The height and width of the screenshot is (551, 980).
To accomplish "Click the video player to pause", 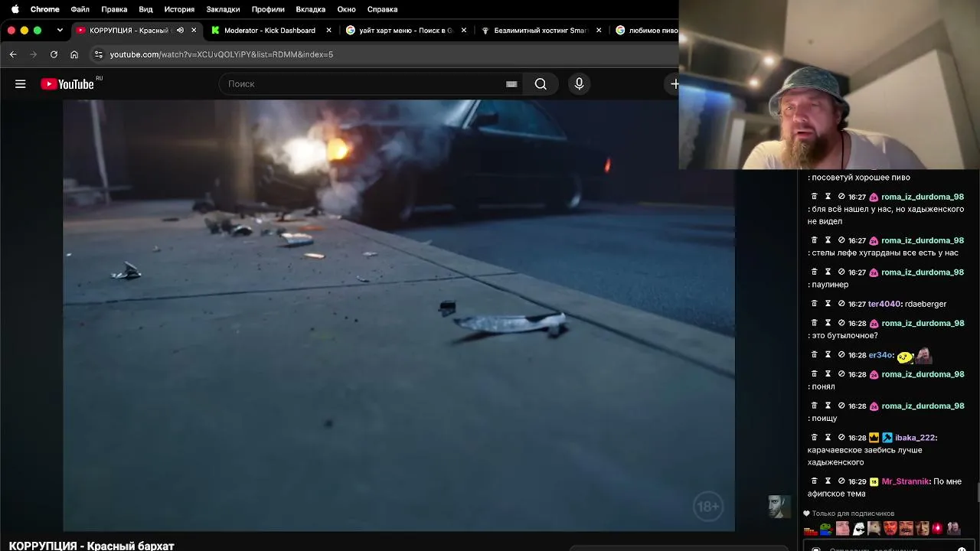I will coord(399,315).
